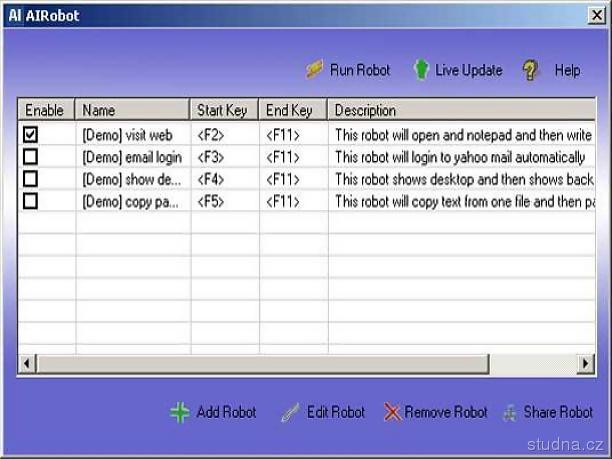The width and height of the screenshot is (612, 459).
Task: Select the [Demo] visit web row name
Action: (127, 135)
